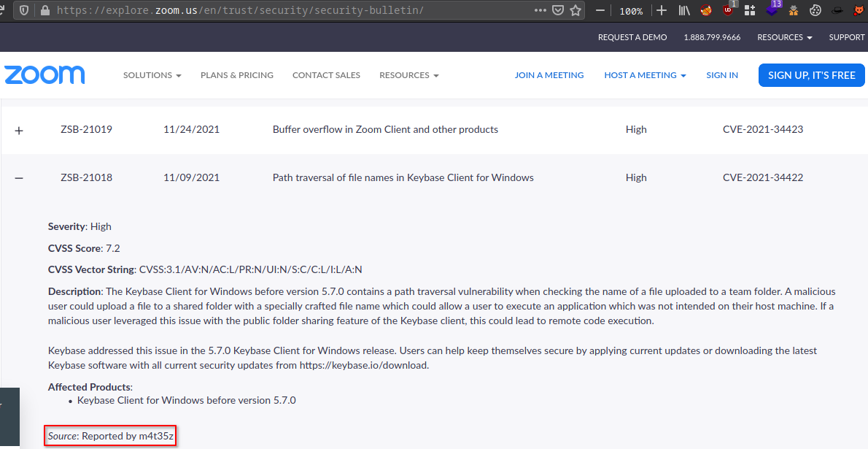The height and width of the screenshot is (449, 868).
Task: Open the cookie manager extension
Action: pos(815,11)
